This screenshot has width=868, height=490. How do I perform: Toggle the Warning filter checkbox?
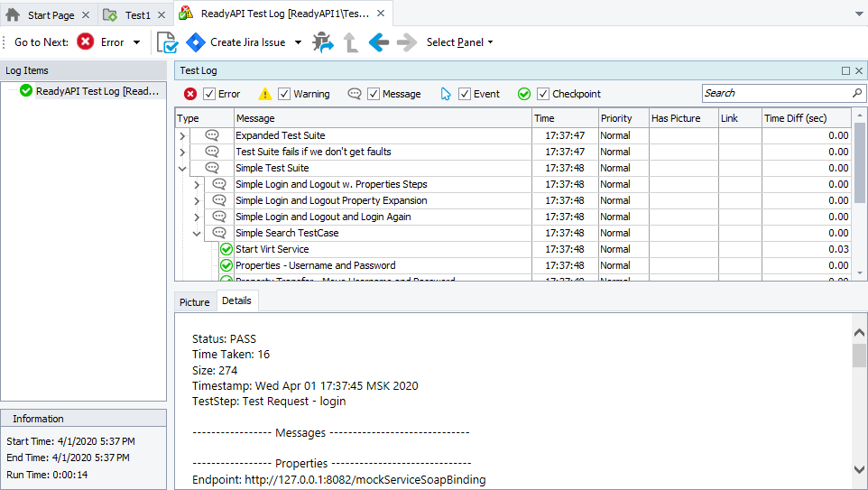coord(284,94)
